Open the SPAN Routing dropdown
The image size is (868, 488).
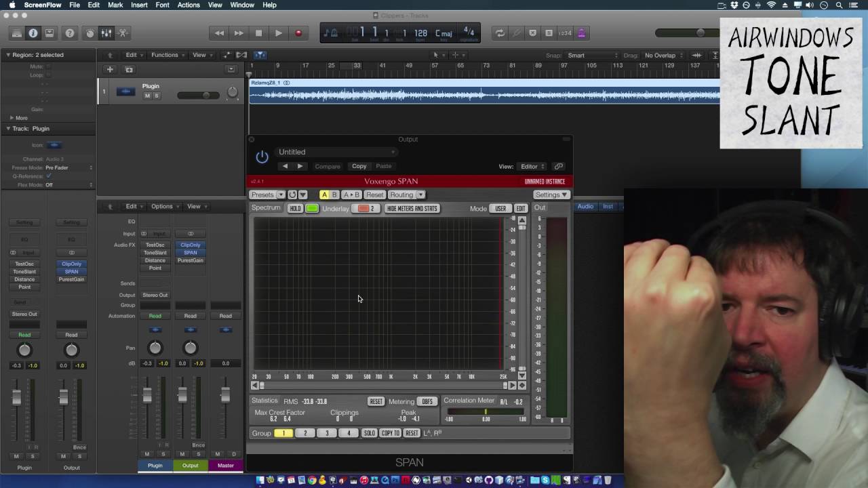pyautogui.click(x=406, y=195)
